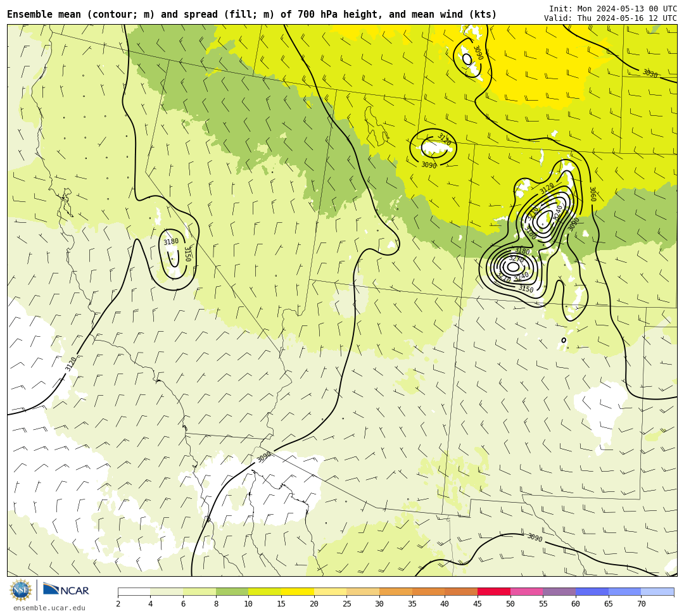
Task: Pick the 6–8 light green colorbar segment
Action: point(199,591)
